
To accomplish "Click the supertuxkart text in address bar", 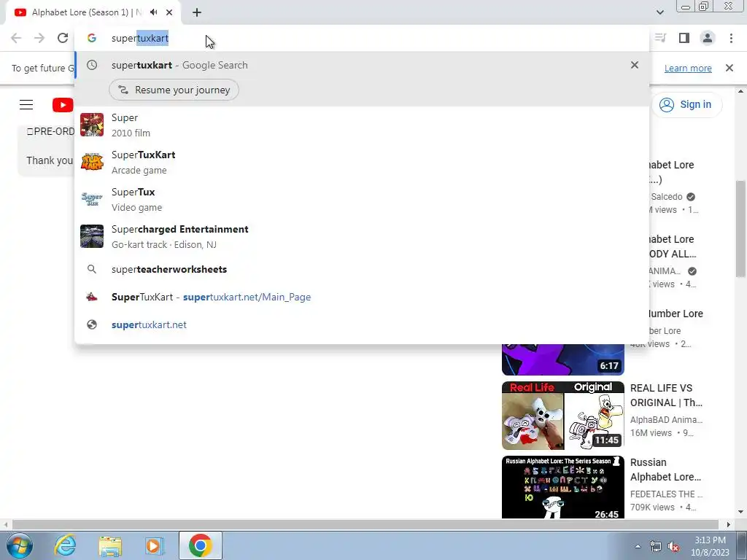I will (x=140, y=38).
